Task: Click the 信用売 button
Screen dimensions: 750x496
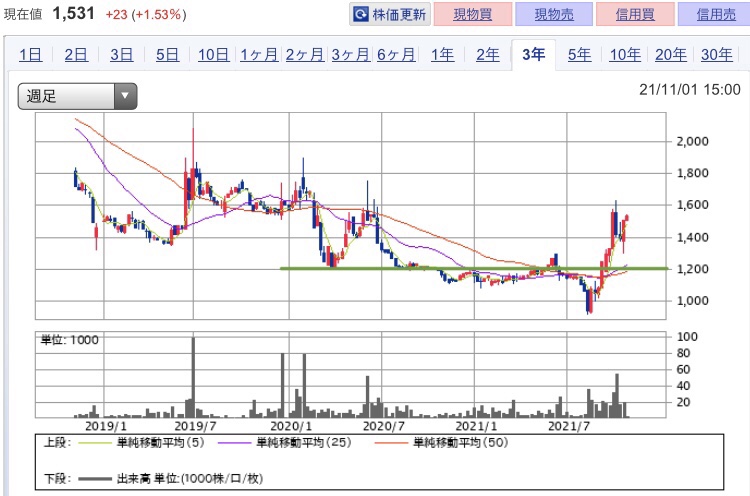Action: tap(716, 14)
